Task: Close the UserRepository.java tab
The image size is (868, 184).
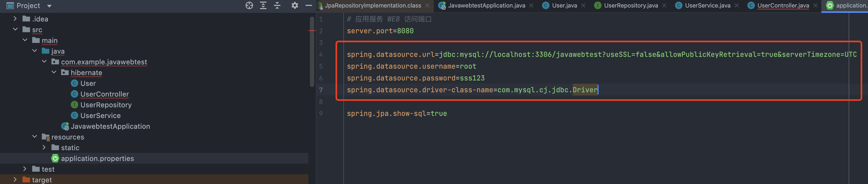Action: coord(664,5)
